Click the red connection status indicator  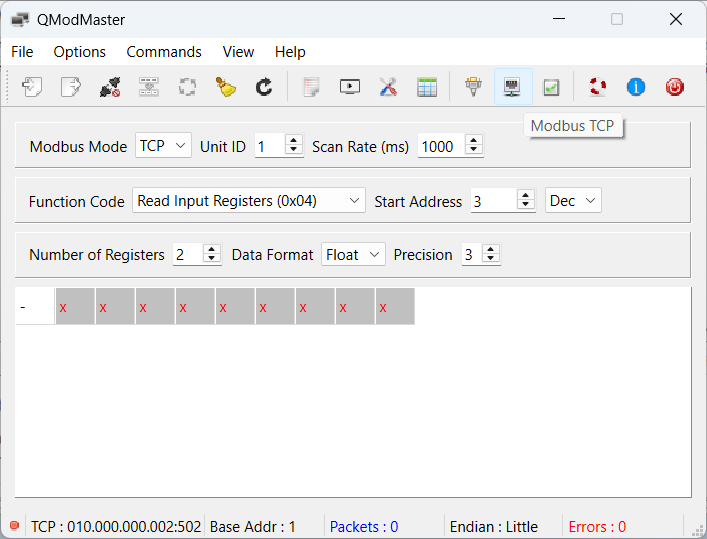14,525
